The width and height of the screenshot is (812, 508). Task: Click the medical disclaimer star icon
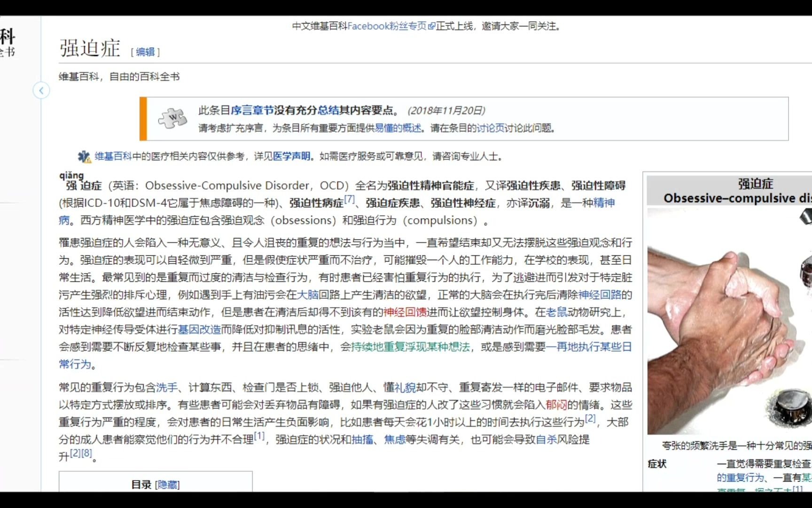coord(85,157)
